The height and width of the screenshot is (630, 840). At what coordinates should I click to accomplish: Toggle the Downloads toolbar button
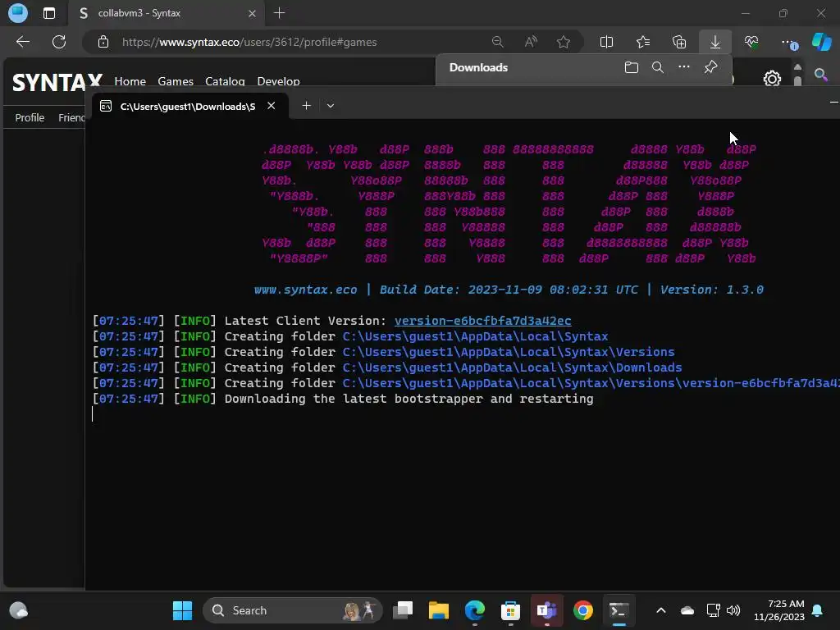pyautogui.click(x=715, y=42)
